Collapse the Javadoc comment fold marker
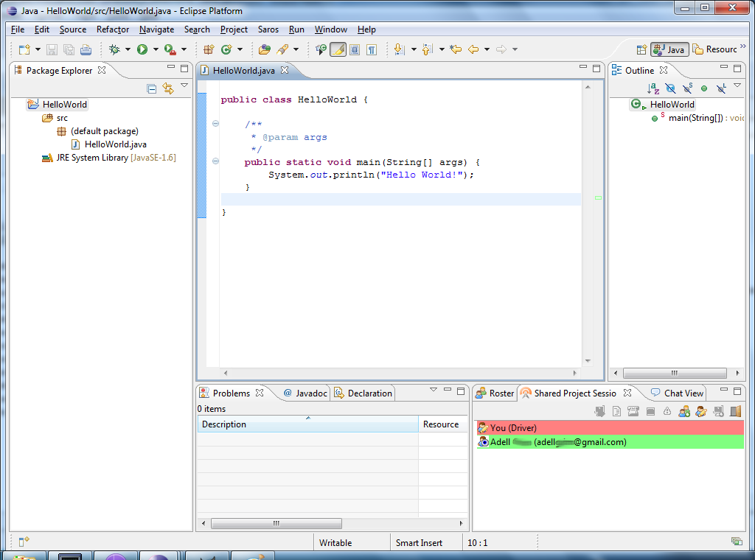The width and height of the screenshot is (755, 560). 215,124
